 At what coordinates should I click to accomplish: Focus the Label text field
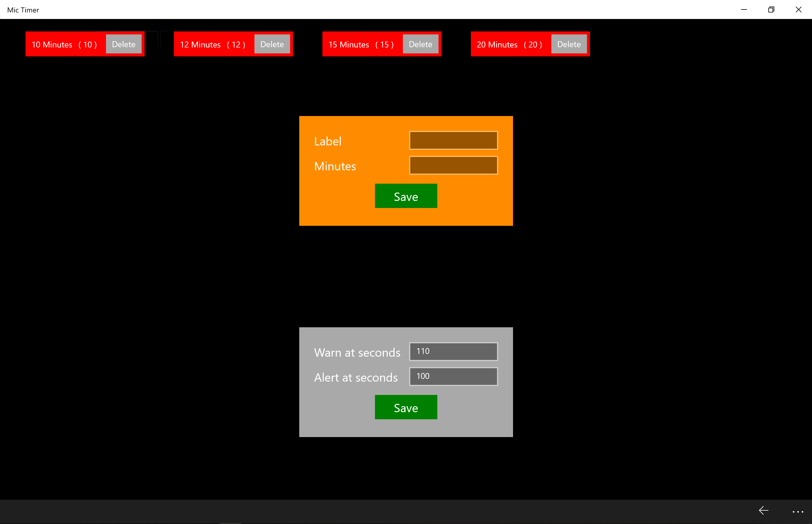pyautogui.click(x=453, y=140)
